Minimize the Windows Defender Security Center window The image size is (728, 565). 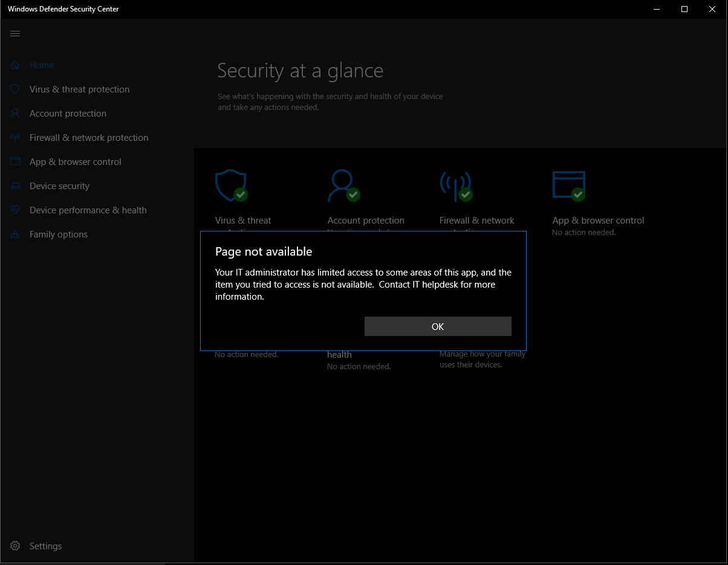point(657,9)
